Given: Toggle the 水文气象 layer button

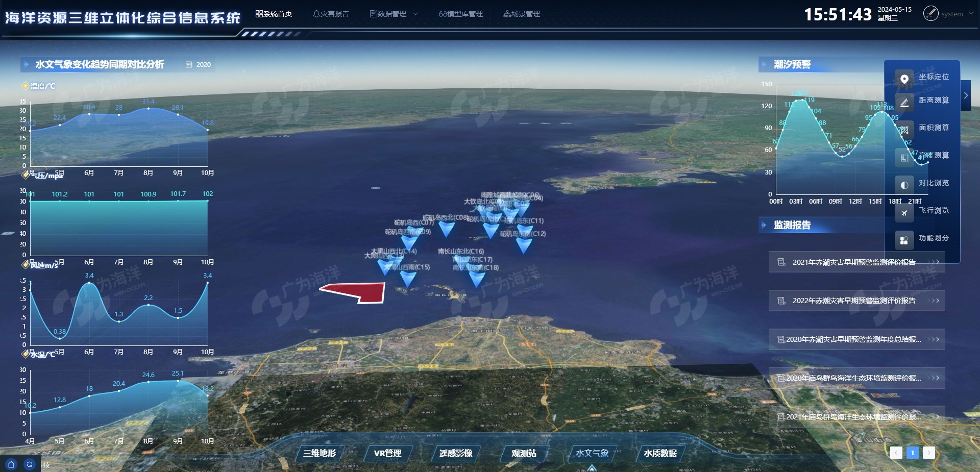Looking at the screenshot, I should tap(592, 453).
